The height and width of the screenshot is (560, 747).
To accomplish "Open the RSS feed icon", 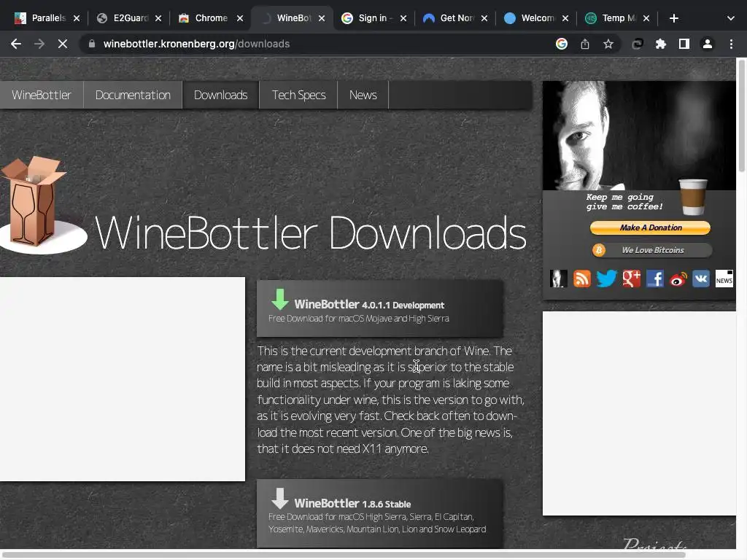I will 582,279.
